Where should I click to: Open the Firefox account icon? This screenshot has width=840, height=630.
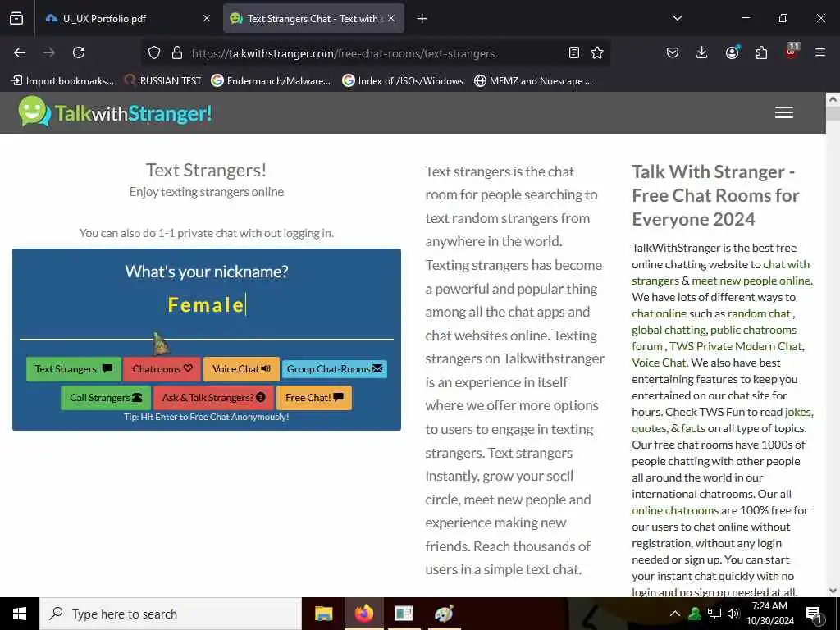(732, 52)
